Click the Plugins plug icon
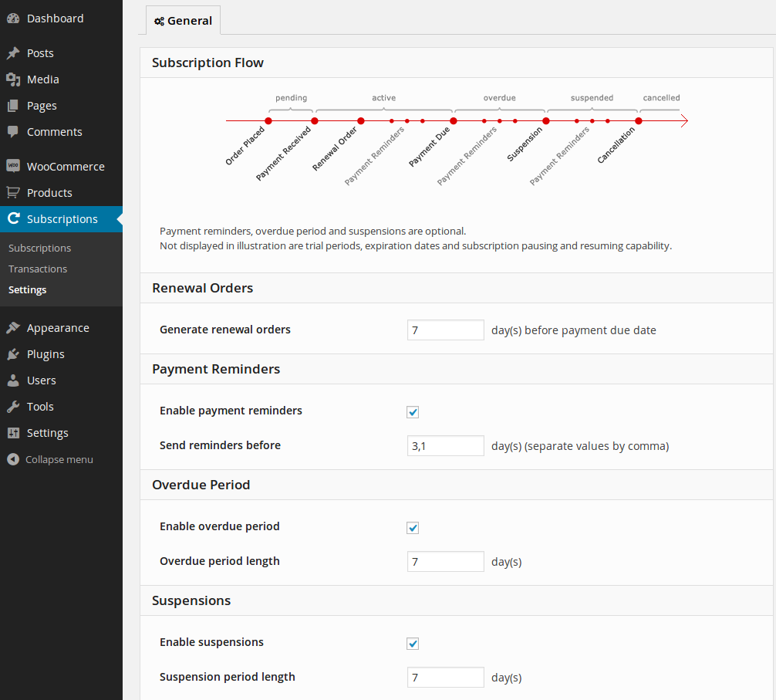Screen dimensions: 776x700 13,354
